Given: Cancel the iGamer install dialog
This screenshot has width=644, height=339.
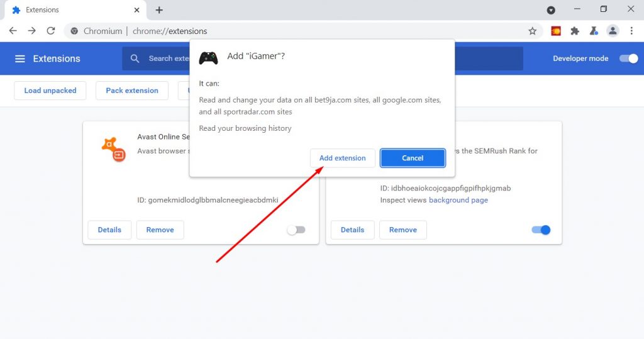Looking at the screenshot, I should click(x=413, y=158).
